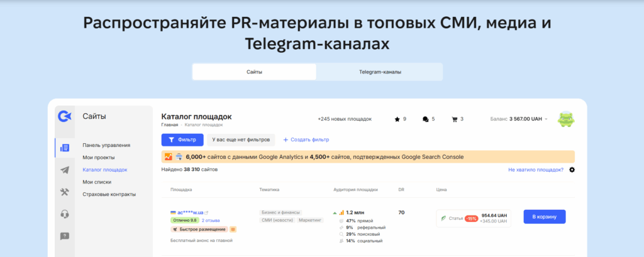Expand the balance 3 567.00 UAH dropdown

(547, 119)
